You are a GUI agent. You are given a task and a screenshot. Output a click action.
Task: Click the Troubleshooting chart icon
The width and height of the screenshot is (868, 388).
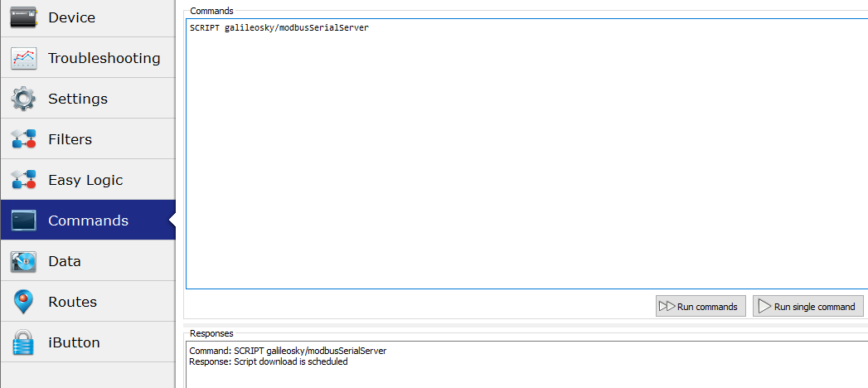click(x=23, y=58)
